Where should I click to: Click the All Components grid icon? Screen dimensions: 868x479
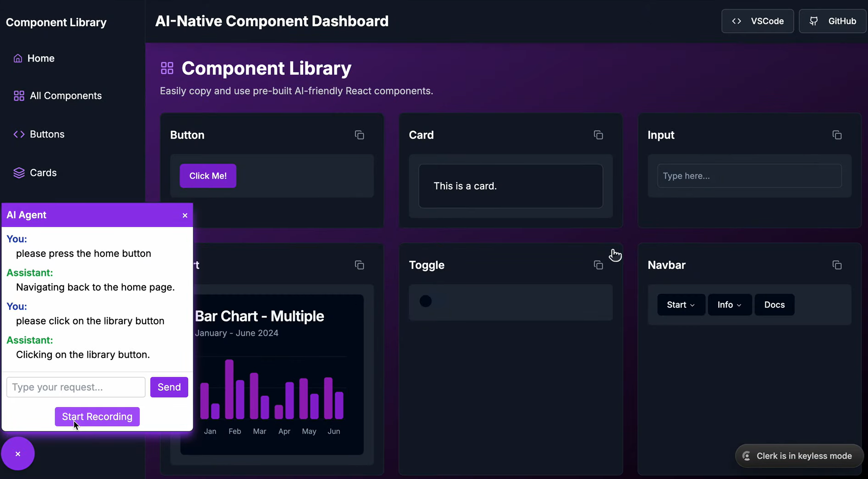click(x=19, y=96)
